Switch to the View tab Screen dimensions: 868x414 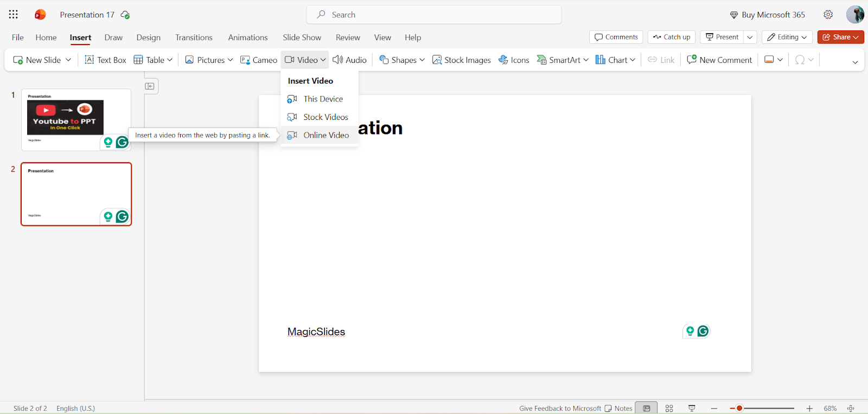pyautogui.click(x=382, y=37)
